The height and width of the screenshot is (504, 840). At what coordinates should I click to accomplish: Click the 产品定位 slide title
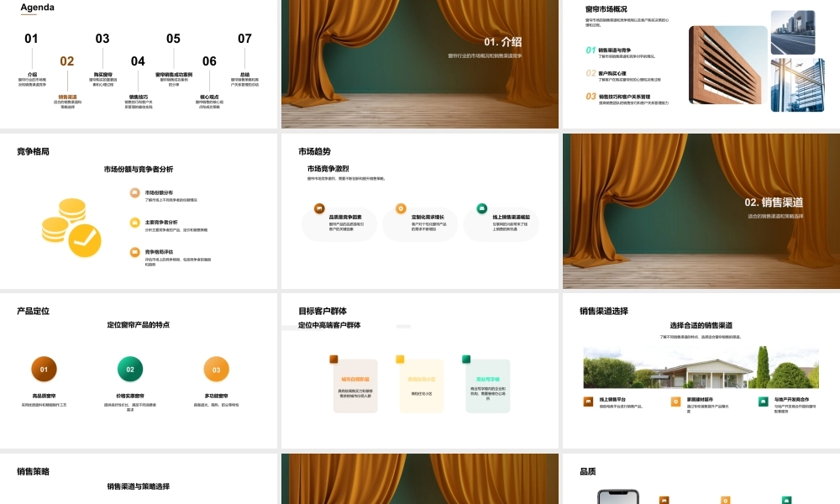point(33,311)
